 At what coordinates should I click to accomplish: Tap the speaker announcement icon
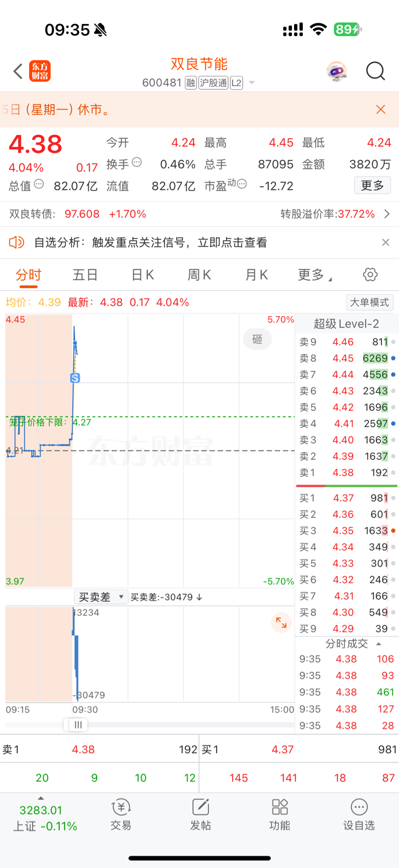(17, 242)
